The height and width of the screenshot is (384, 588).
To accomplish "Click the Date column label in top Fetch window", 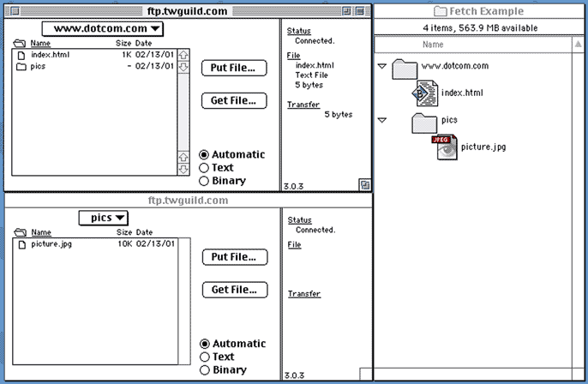I will tap(144, 43).
